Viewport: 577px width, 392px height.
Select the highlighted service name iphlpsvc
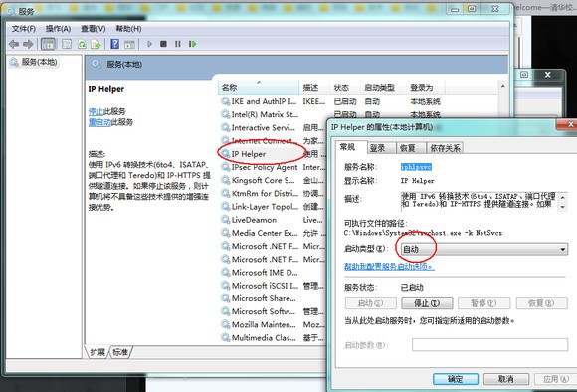pos(416,167)
